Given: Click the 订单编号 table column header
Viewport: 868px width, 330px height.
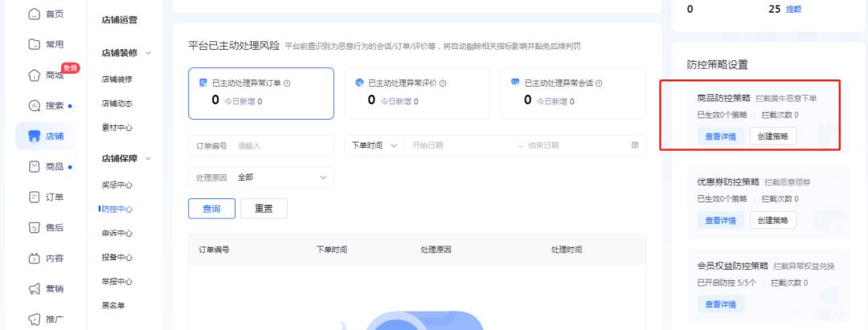Looking at the screenshot, I should pyautogui.click(x=215, y=249).
